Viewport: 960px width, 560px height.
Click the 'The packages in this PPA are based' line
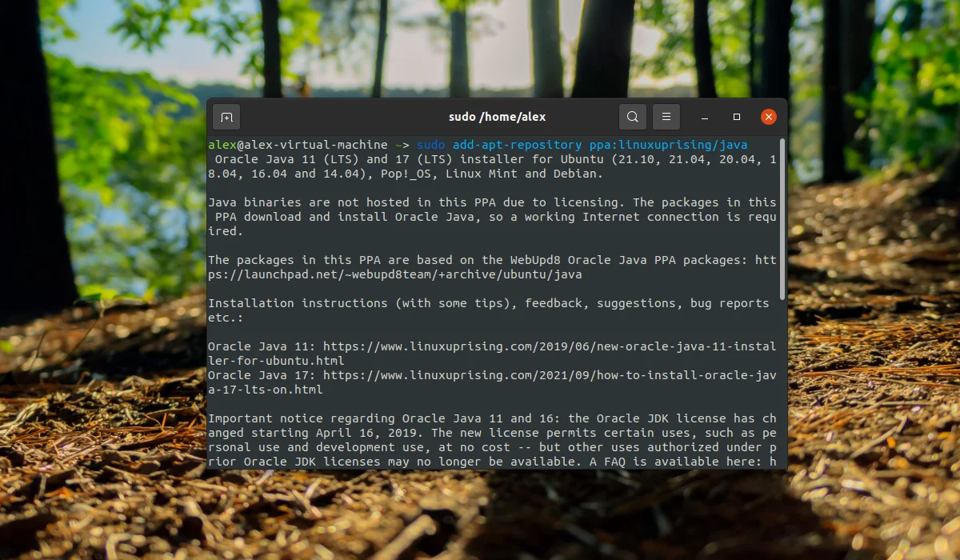[x=492, y=260]
